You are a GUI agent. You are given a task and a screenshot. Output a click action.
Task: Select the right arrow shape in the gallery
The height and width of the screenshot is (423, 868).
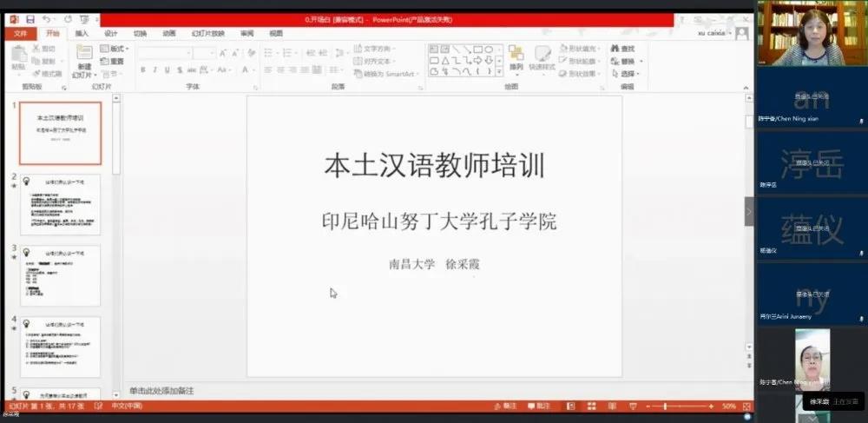pyautogui.click(x=478, y=60)
